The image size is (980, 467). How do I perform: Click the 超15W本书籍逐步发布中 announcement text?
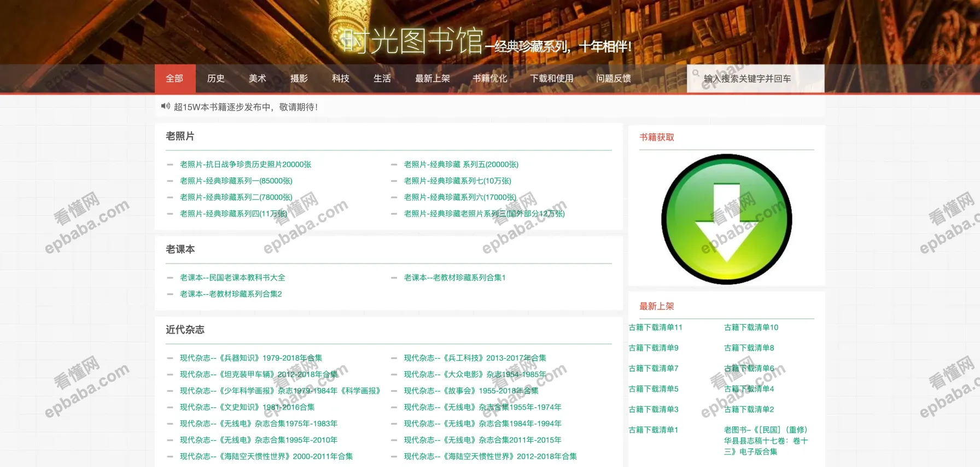pos(246,107)
